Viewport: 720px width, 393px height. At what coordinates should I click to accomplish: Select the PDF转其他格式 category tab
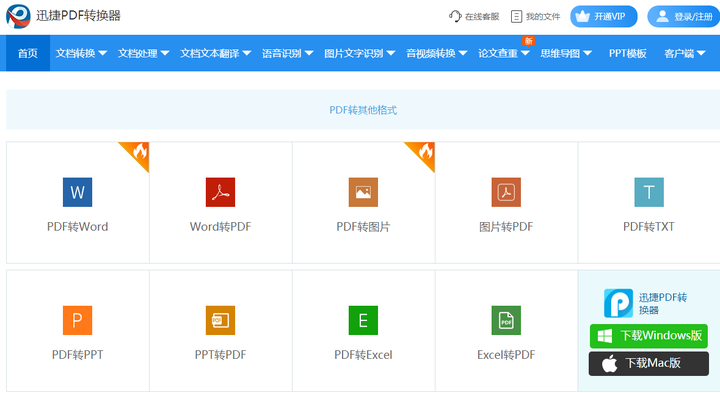coord(363,110)
